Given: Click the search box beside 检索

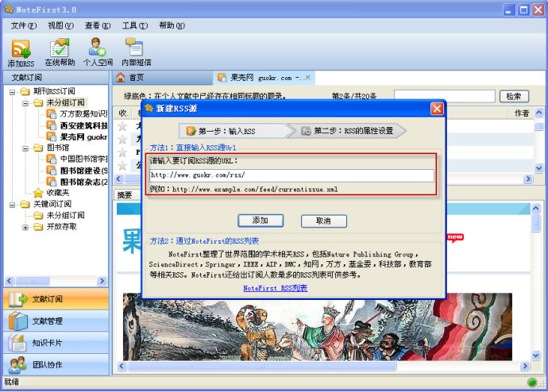Looking at the screenshot, I should coord(445,96).
